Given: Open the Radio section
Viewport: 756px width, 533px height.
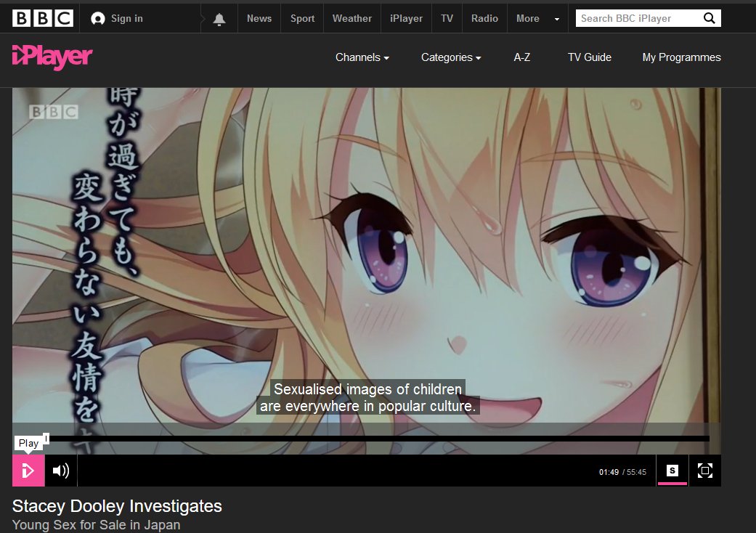Looking at the screenshot, I should (484, 18).
